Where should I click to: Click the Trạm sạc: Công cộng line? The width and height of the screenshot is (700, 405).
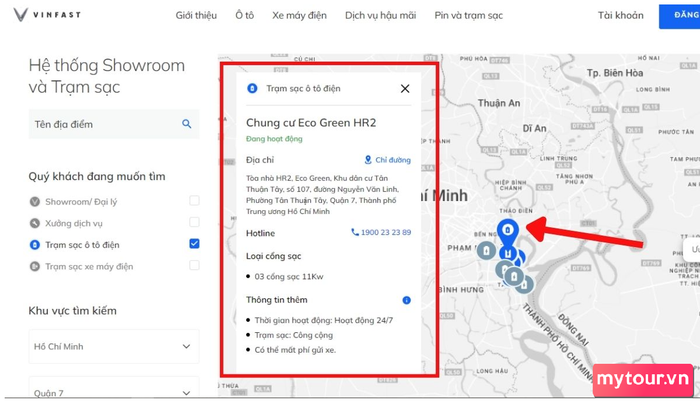coord(294,335)
